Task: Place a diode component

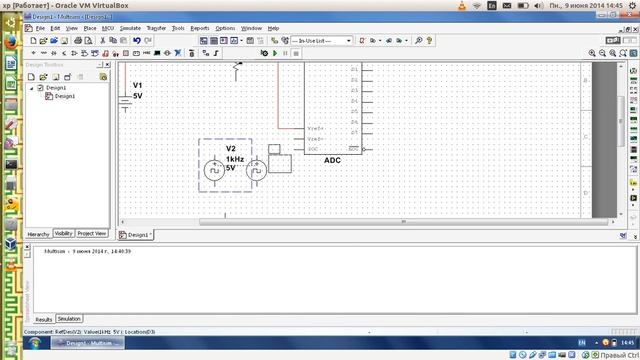Action: click(54, 53)
